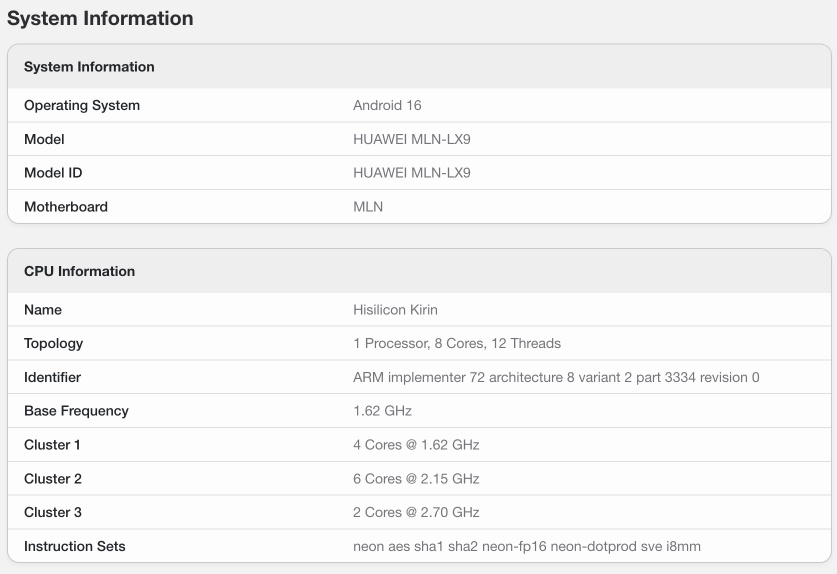The image size is (837, 574).
Task: Select '4 Cores @ 1.62 GHz'
Action: [416, 445]
